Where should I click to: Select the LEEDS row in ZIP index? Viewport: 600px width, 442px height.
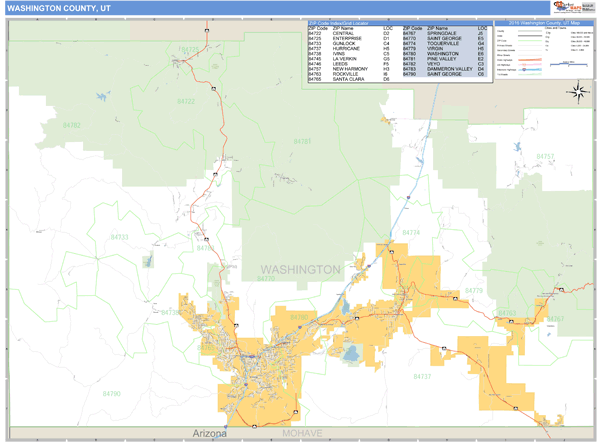click(x=349, y=64)
